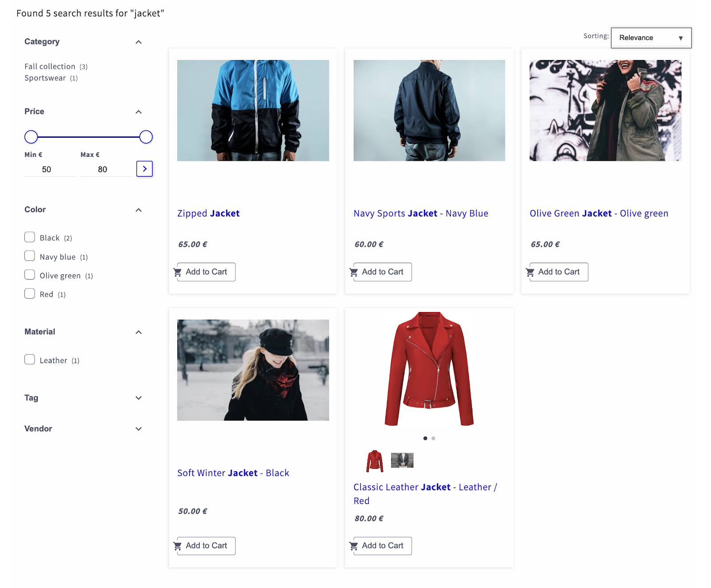Image resolution: width=711 pixels, height=588 pixels.
Task: Click cart icon on Navy Sports Jacket card
Action: [354, 272]
